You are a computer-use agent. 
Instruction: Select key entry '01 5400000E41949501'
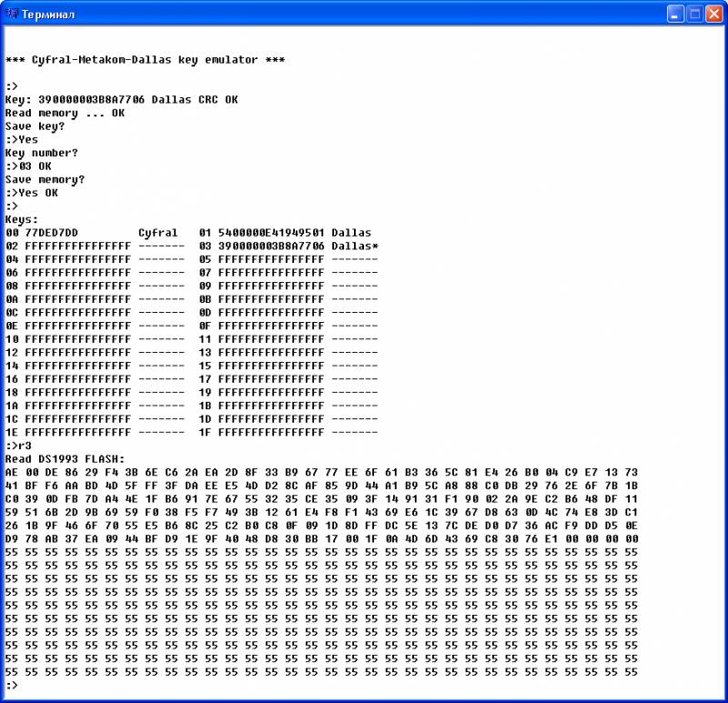[261, 233]
